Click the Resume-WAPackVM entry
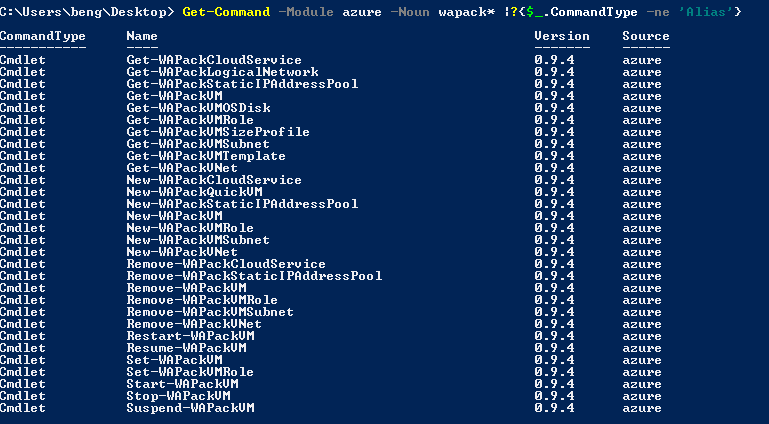The image size is (769, 424). (186, 348)
